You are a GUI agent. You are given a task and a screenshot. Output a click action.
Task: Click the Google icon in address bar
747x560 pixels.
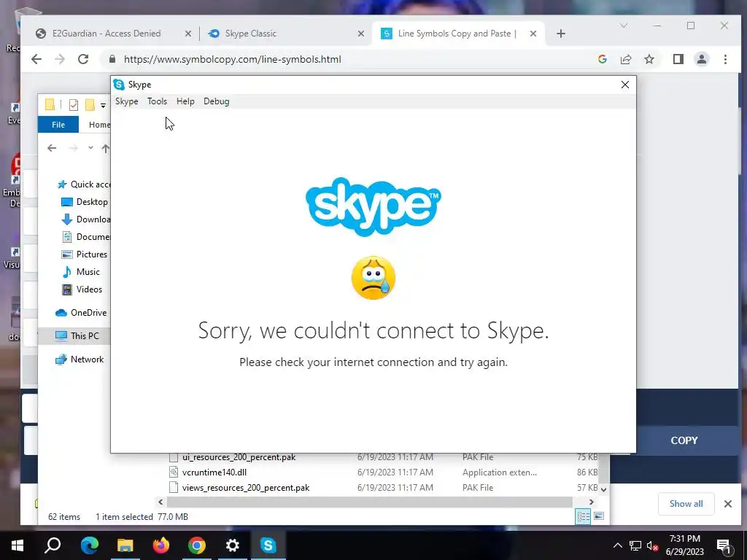pos(602,59)
